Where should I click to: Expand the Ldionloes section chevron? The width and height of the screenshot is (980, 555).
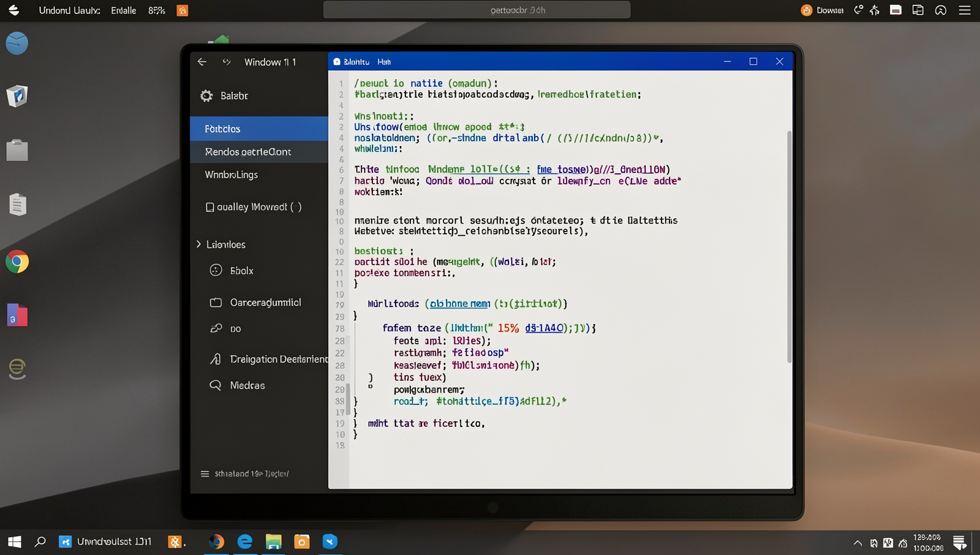click(198, 244)
